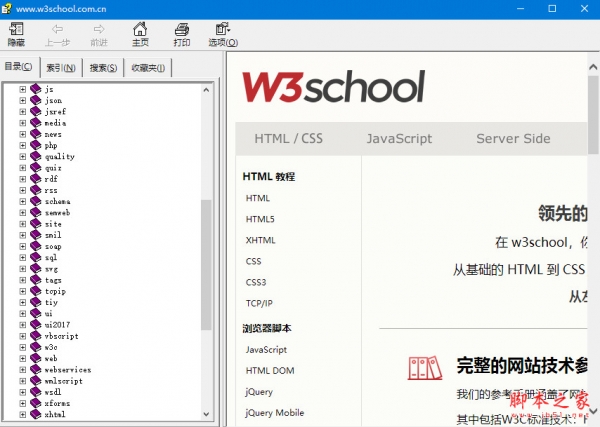Expand the vbscript tree node
This screenshot has height=427, width=600.
tap(23, 336)
